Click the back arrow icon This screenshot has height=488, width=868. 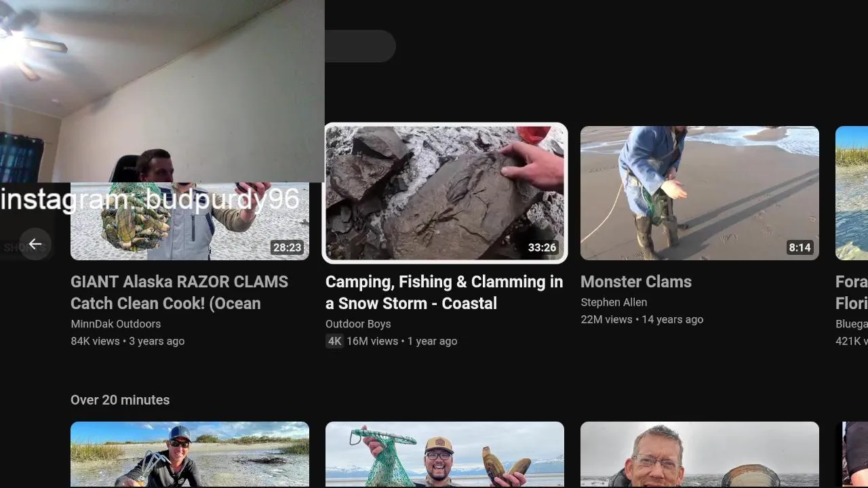click(x=35, y=244)
